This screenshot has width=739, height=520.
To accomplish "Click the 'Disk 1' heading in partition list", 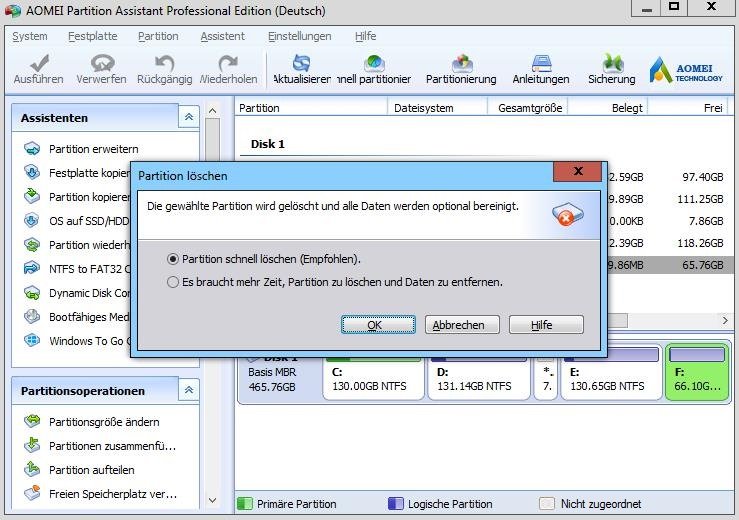I will 268,144.
